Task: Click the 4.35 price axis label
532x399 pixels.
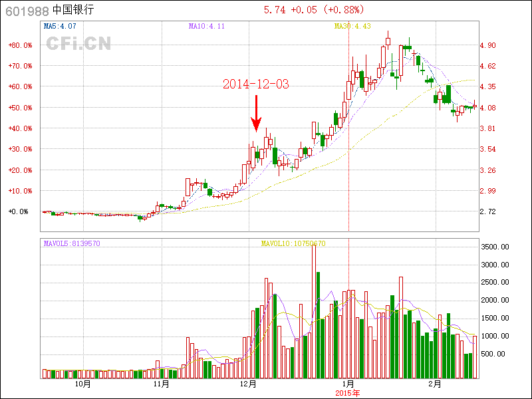Action: tap(488, 86)
